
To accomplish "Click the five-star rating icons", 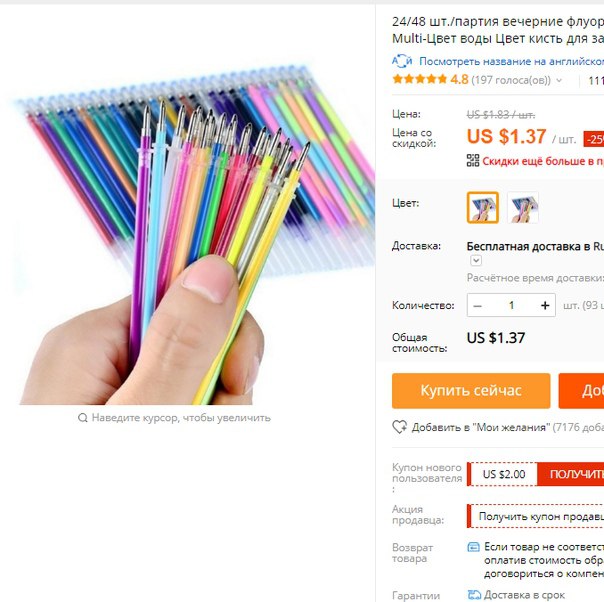I will pyautogui.click(x=419, y=79).
